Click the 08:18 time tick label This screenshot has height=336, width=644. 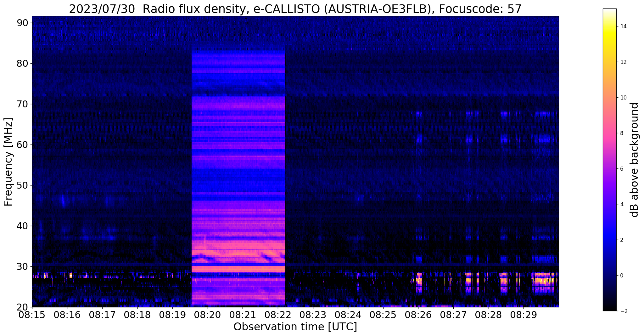[137, 315]
